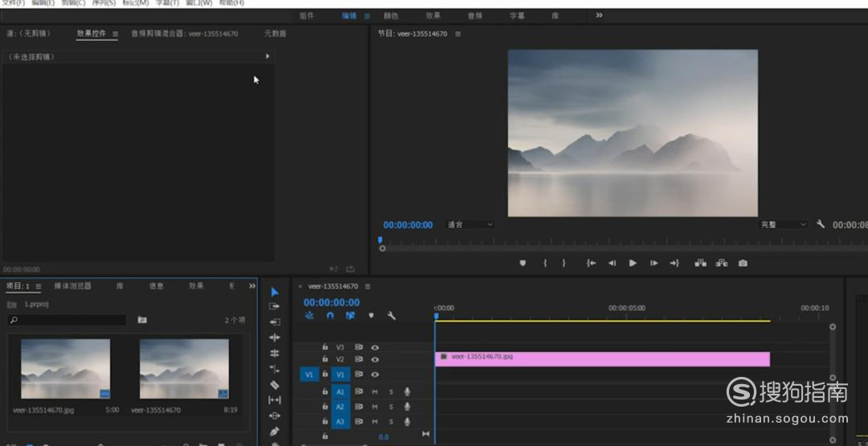Switch to 组件 workspace
Image resolution: width=868 pixels, height=446 pixels.
(307, 16)
